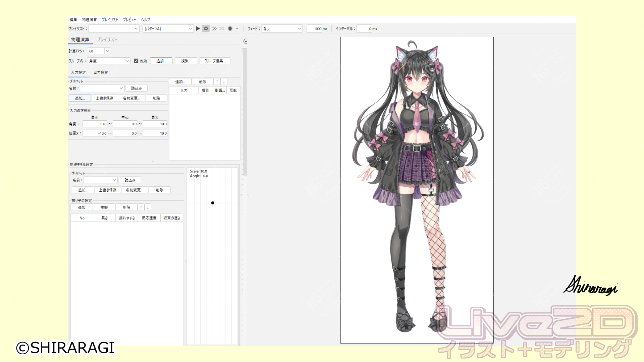
Task: Click the up arrow above the input list
Action: point(217,82)
